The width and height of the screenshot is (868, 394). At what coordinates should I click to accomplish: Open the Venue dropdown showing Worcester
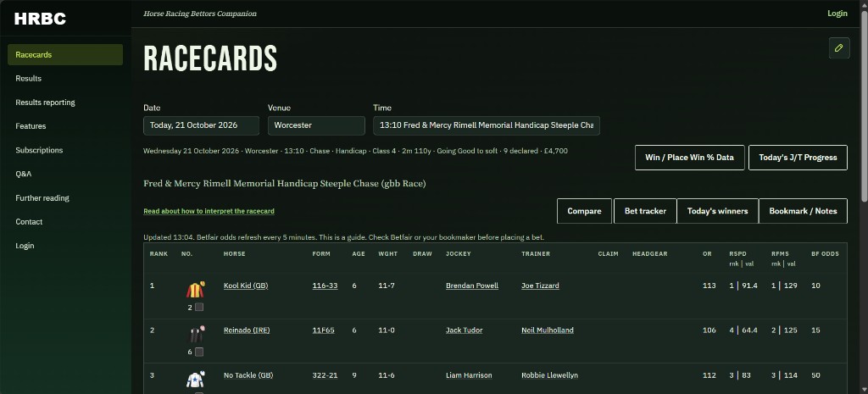pos(316,125)
